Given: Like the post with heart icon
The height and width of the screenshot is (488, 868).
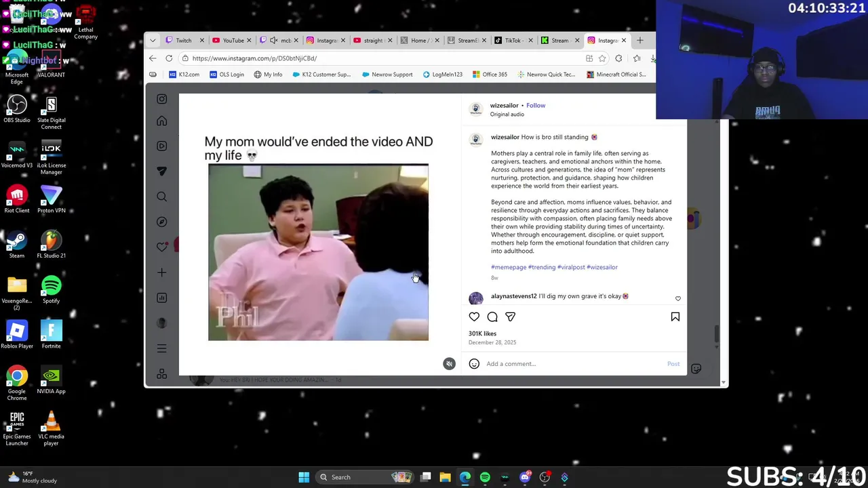Looking at the screenshot, I should coord(474,317).
